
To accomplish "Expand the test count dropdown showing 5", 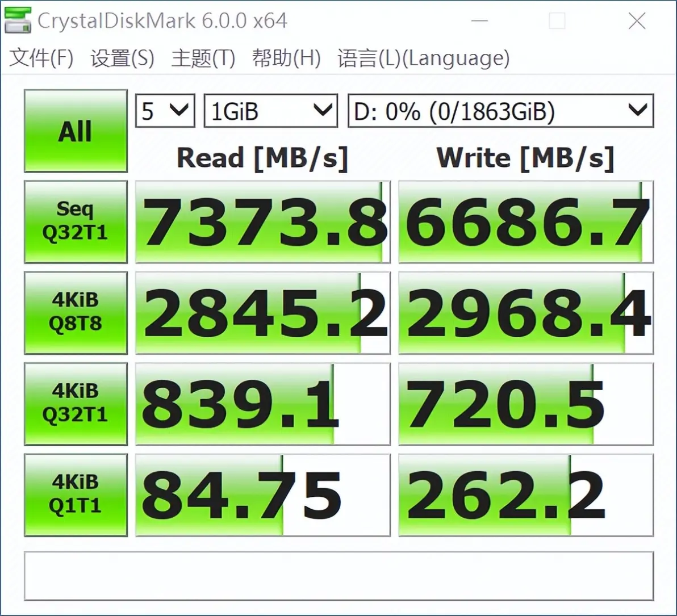I will pyautogui.click(x=165, y=111).
